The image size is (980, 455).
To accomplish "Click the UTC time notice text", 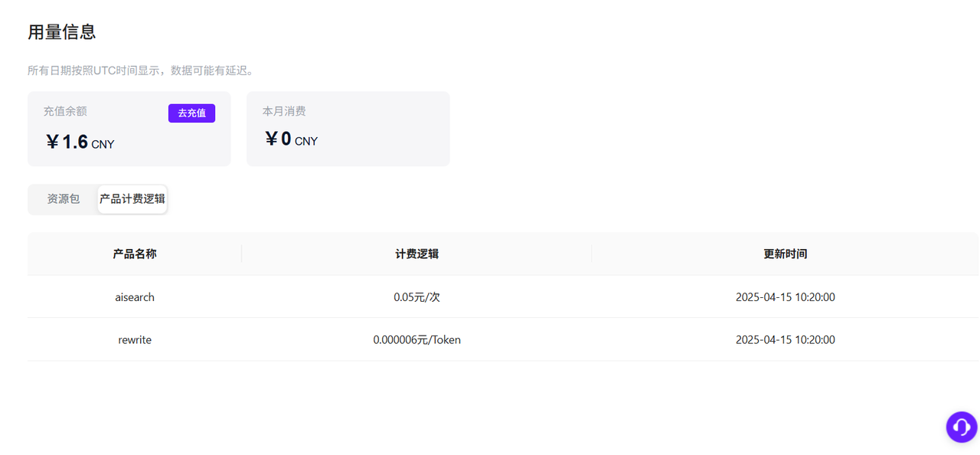I will pos(140,70).
